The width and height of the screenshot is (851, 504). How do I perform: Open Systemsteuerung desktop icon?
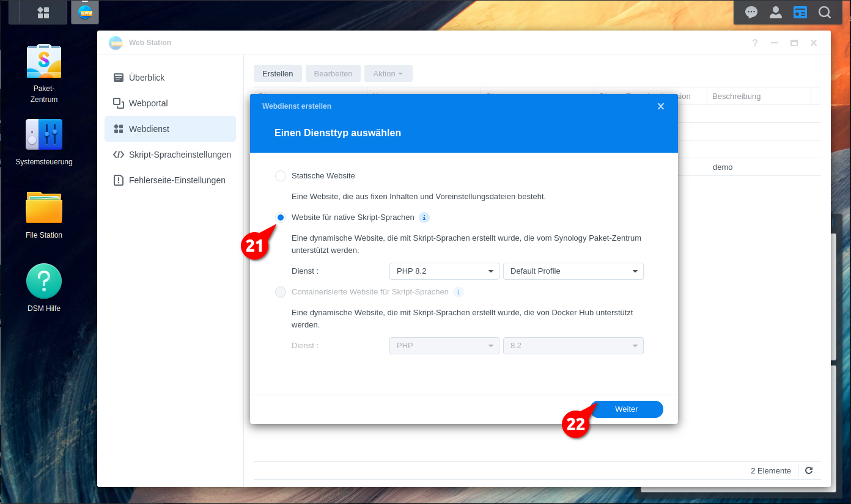[43, 135]
